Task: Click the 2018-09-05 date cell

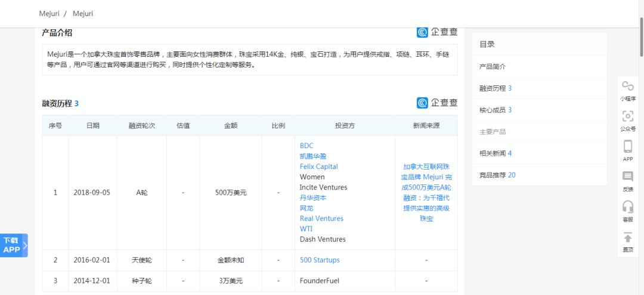Action: tap(92, 192)
